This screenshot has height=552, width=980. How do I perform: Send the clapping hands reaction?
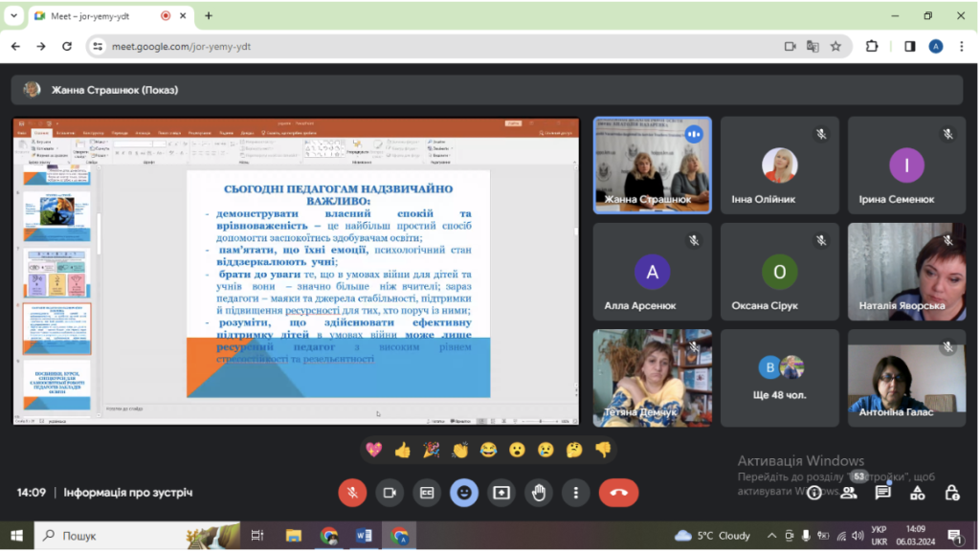[x=460, y=450]
